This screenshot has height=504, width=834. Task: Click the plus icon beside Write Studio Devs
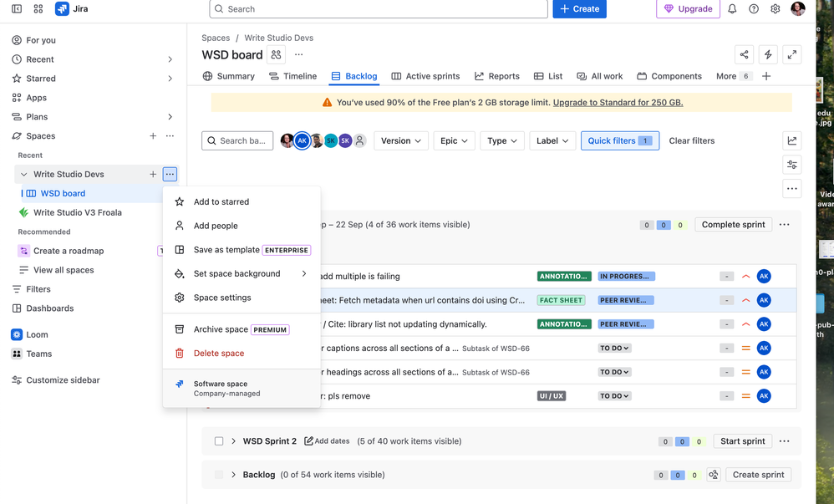pos(153,174)
